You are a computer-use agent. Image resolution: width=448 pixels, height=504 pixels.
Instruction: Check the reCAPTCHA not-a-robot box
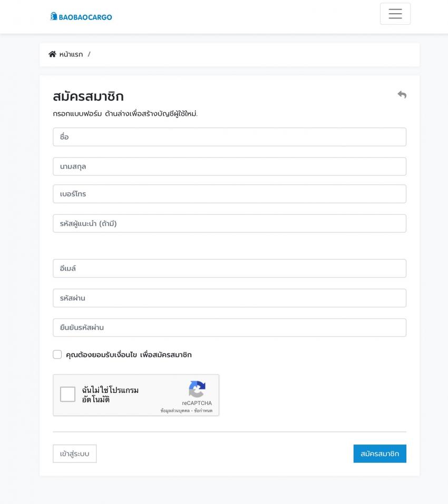[x=67, y=394]
